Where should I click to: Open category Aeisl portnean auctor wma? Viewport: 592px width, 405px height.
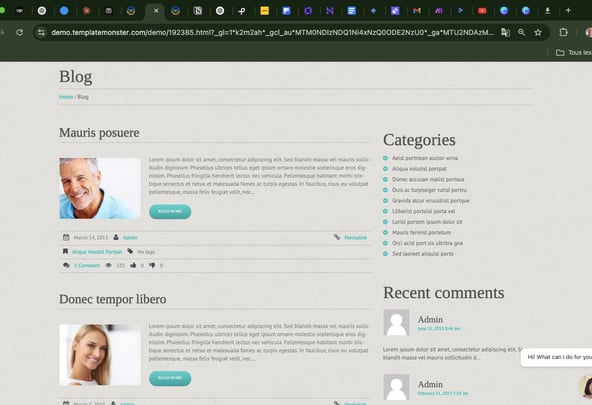(425, 158)
